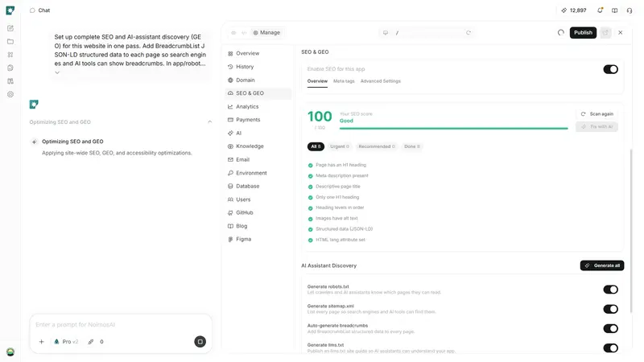Open the AI section in sidebar
644x362 pixels.
258,133
